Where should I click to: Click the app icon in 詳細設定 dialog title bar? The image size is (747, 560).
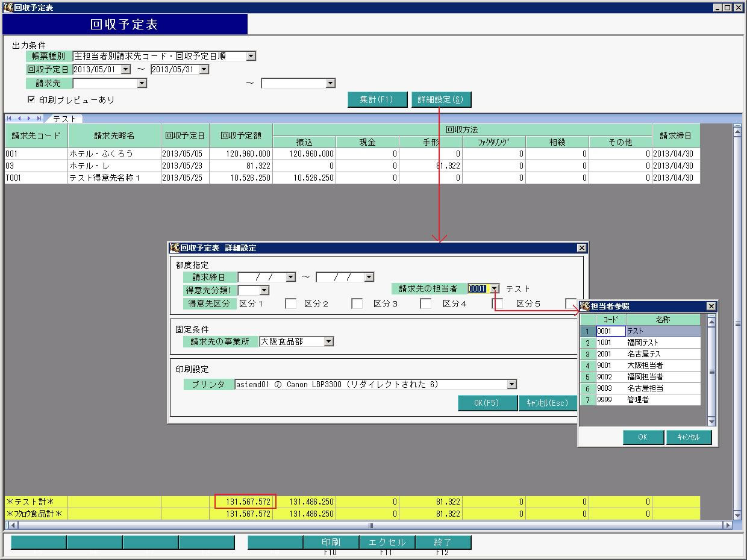coord(175,247)
